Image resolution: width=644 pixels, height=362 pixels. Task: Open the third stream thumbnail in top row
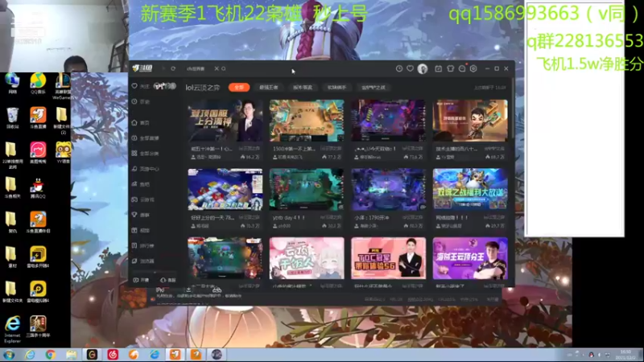[388, 120]
